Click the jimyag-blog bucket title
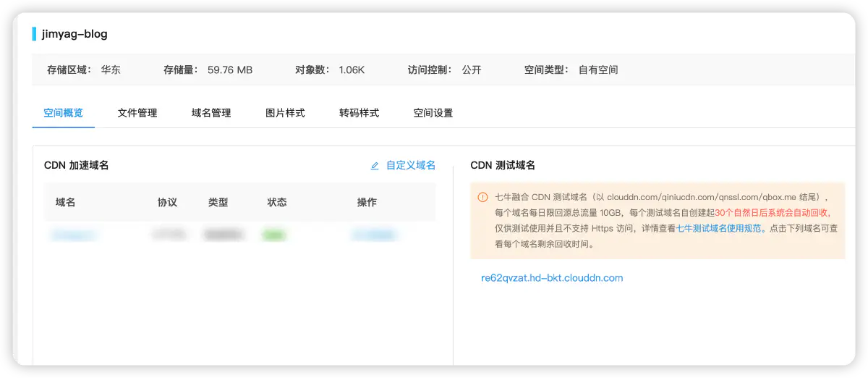 [75, 34]
